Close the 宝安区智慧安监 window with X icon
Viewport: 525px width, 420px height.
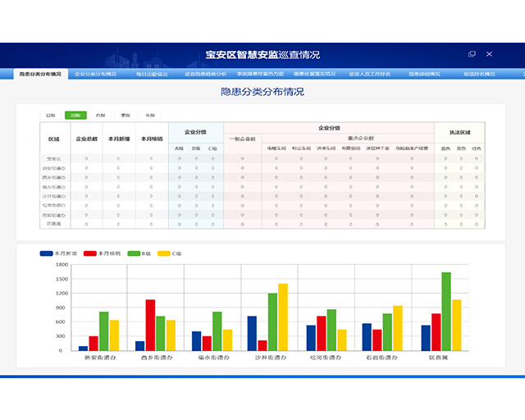490,54
